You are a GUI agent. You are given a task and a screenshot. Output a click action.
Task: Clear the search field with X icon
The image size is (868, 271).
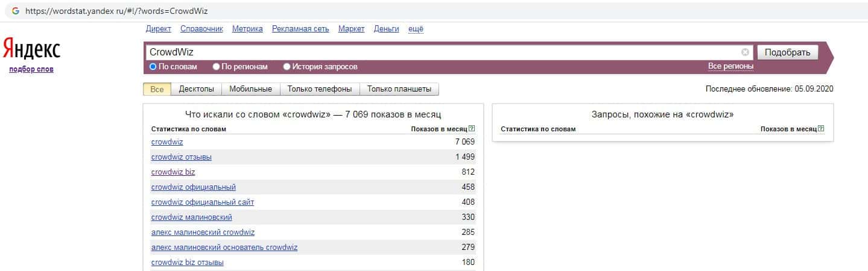[x=745, y=52]
